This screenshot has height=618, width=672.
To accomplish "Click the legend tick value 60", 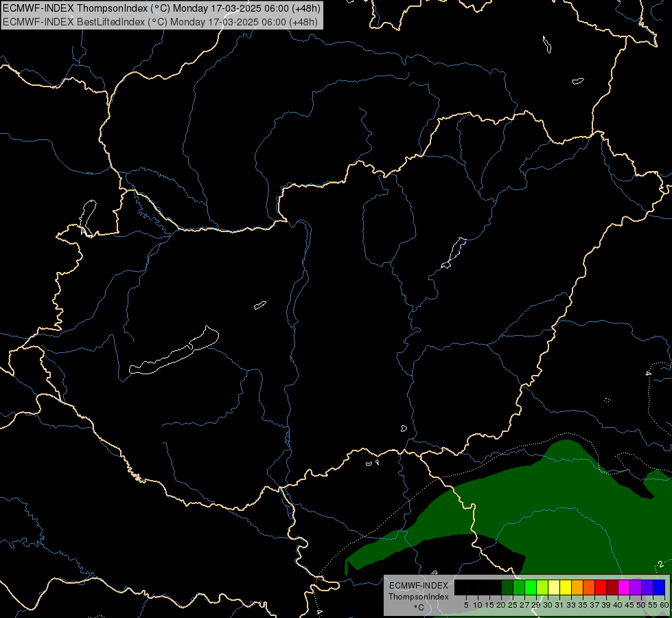I will point(664,605).
